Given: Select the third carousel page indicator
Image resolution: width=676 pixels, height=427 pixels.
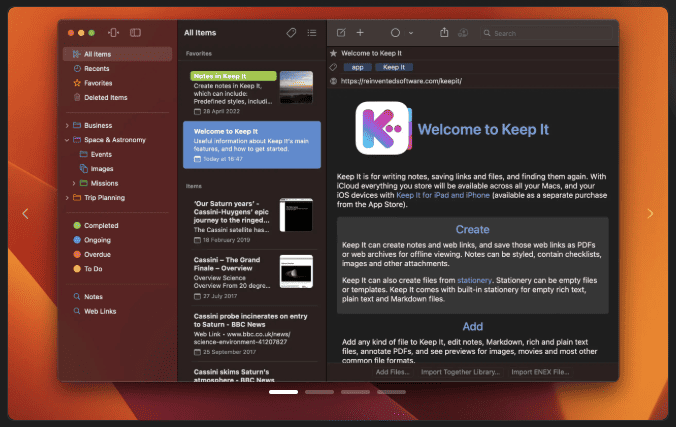Looking at the screenshot, I should tap(355, 392).
